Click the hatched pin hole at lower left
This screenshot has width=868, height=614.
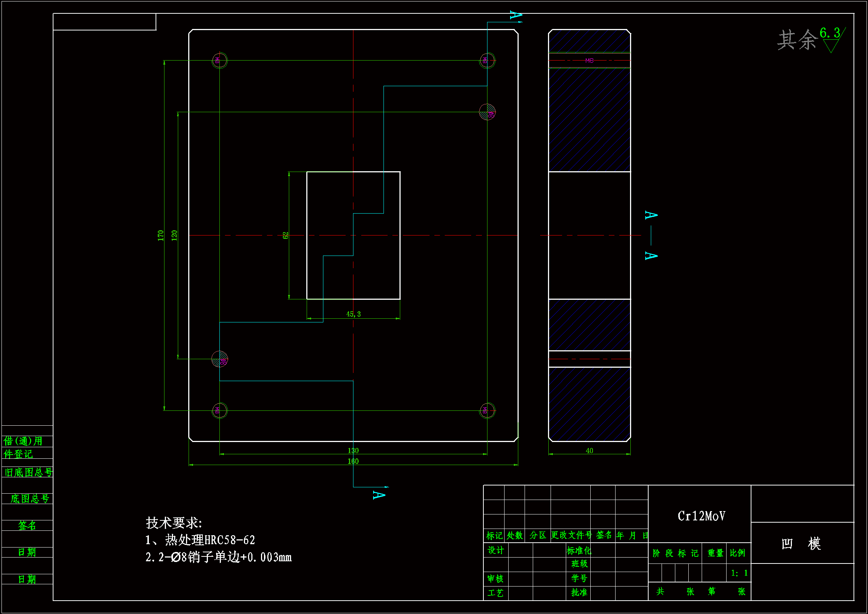219,359
